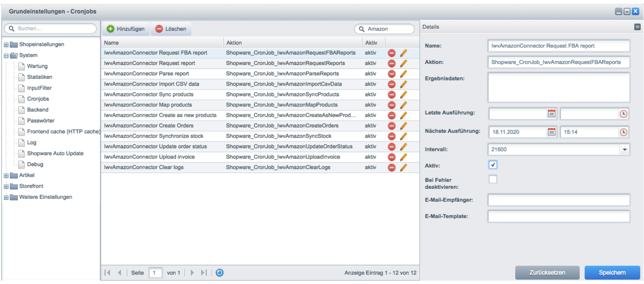Collapse the Details panel with the arrow icon
The image size is (644, 284).
tap(637, 27)
